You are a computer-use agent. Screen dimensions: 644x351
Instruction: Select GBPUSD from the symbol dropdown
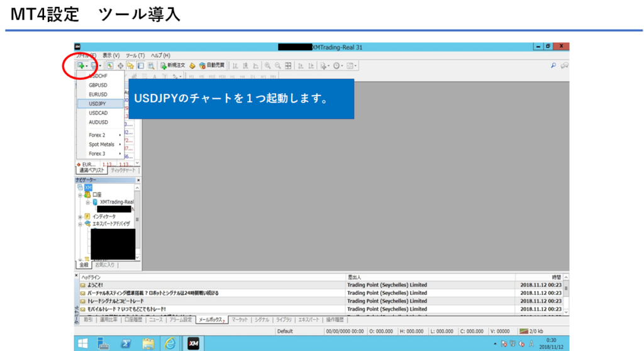pos(101,85)
